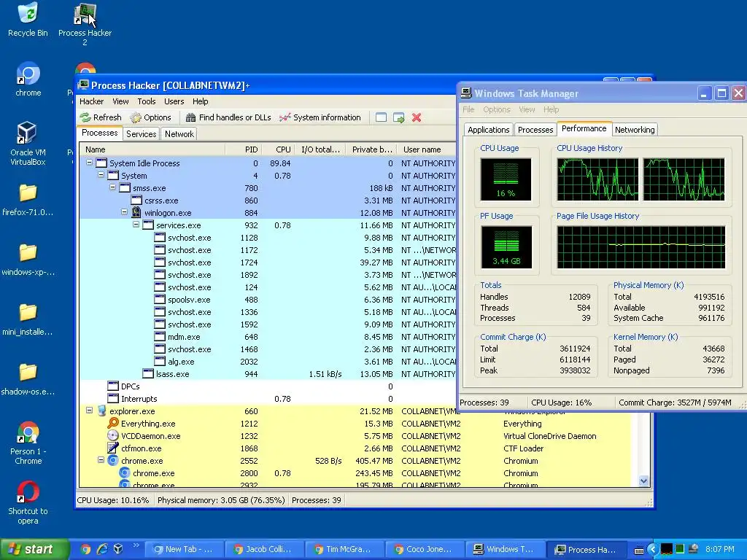This screenshot has width=747, height=560.
Task: Click the Chrome quick launch icon in the taskbar
Action: click(85, 549)
